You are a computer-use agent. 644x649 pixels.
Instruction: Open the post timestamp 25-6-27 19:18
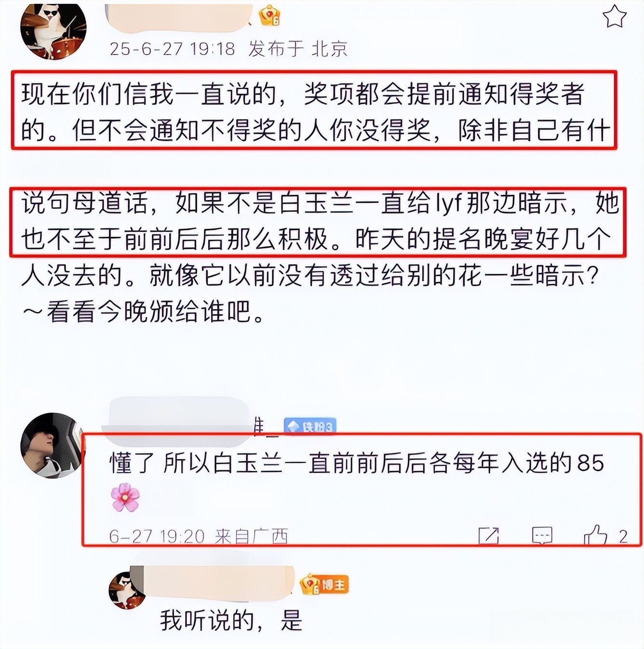172,49
